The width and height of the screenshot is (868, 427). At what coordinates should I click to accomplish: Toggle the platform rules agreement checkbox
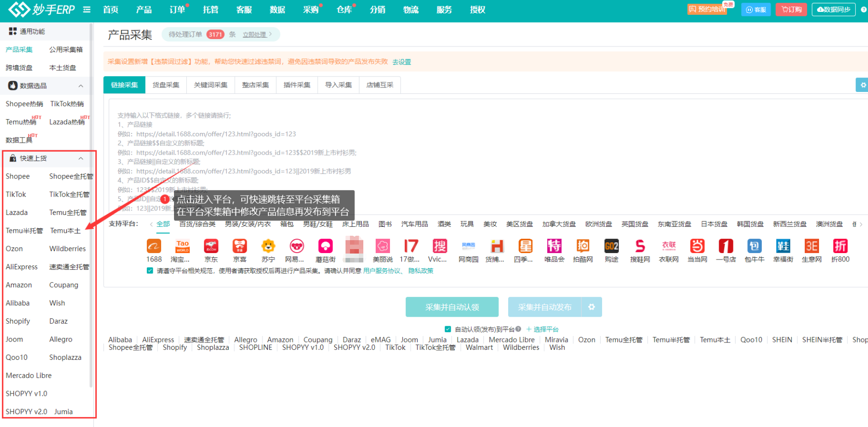(x=150, y=271)
